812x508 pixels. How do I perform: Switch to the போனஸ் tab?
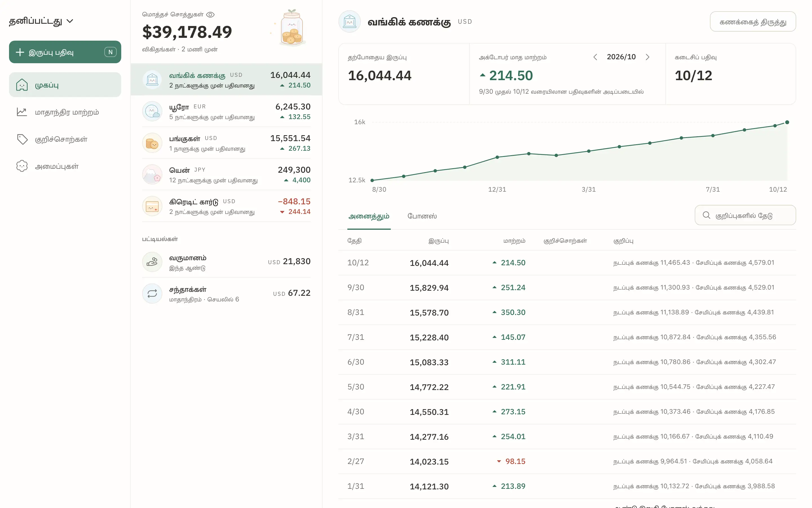(422, 216)
